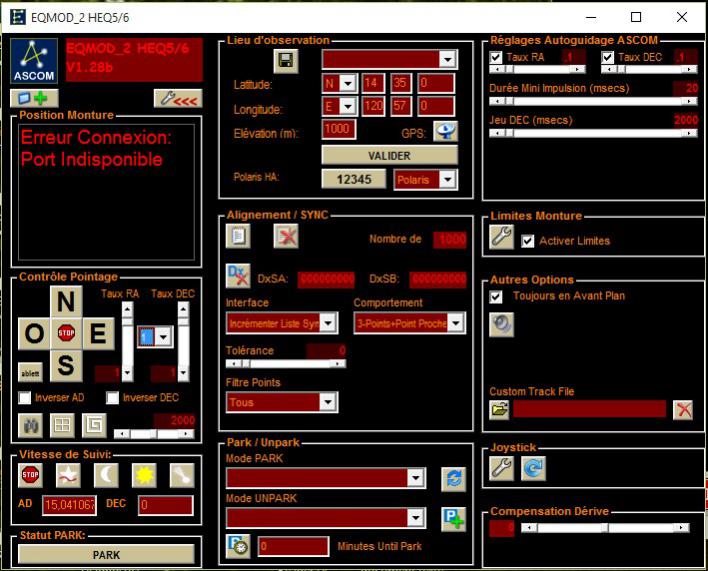Click Latitude degrees field showing 14

coord(373,83)
